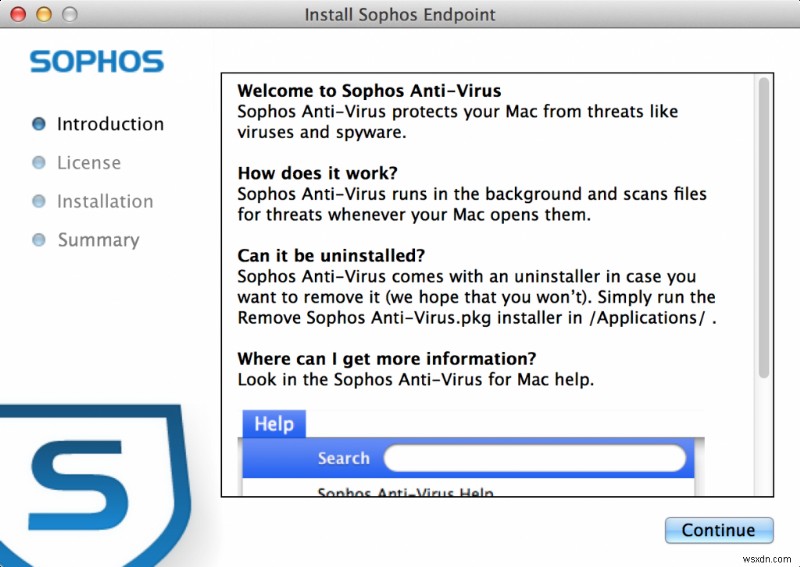The height and width of the screenshot is (567, 800).
Task: Click the Help Search text field
Action: point(535,458)
